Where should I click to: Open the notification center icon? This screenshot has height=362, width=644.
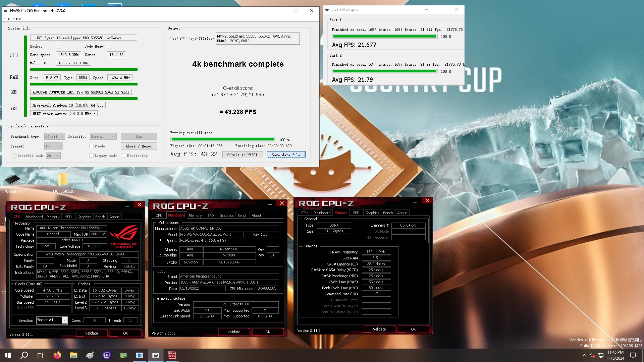click(x=633, y=355)
